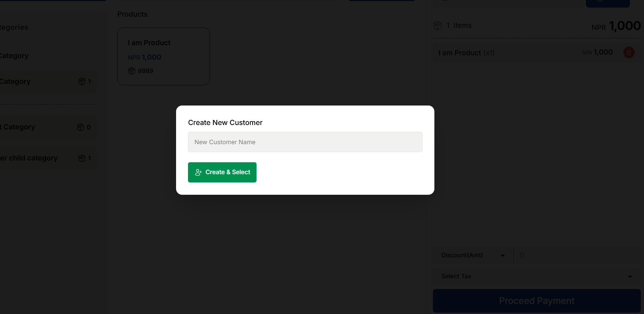Open the Discount(Amt) type dropdown
This screenshot has height=314, width=644.
pos(472,255)
